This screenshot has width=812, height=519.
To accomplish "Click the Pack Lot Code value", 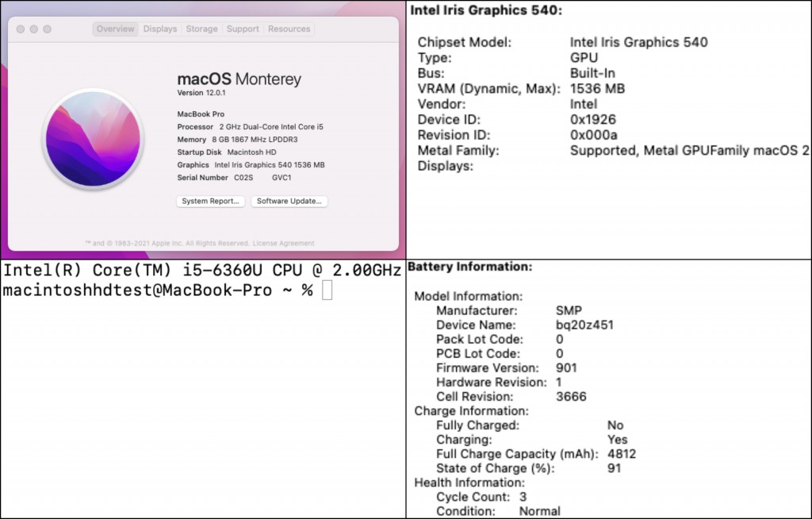I will (x=559, y=339).
